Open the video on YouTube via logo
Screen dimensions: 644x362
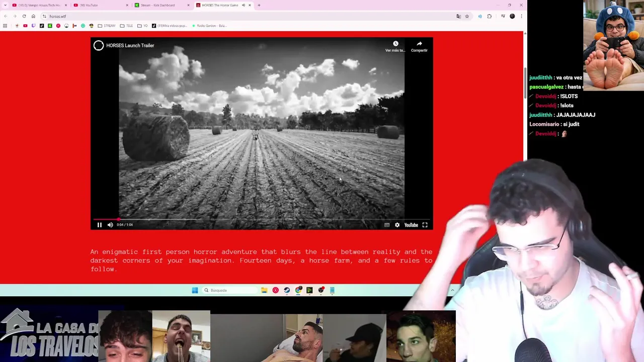pos(411,225)
